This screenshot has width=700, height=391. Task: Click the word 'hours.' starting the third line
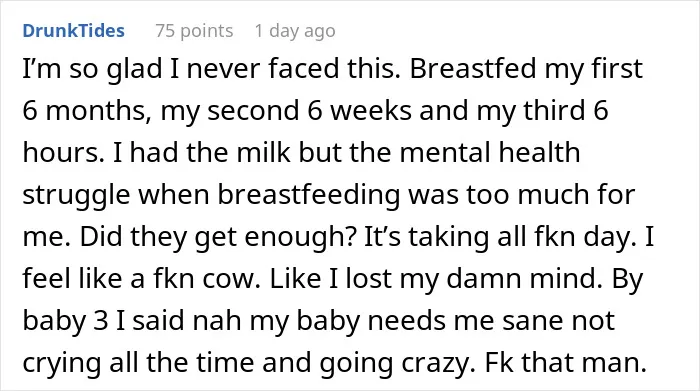point(63,153)
